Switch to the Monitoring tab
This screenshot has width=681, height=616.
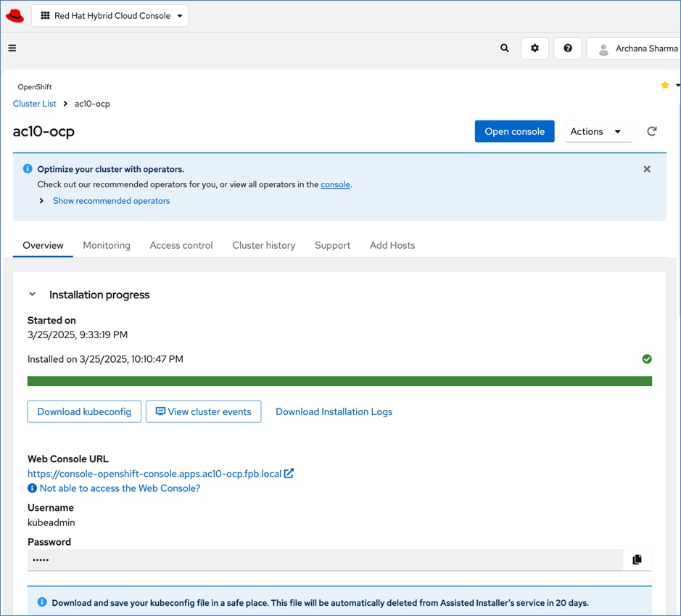pyautogui.click(x=107, y=245)
